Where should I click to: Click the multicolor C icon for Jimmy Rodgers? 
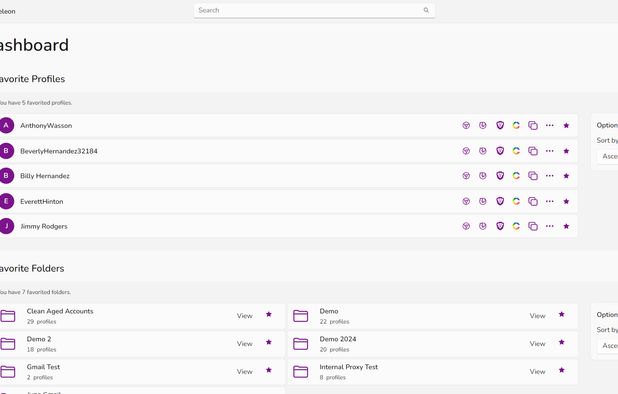pos(516,226)
